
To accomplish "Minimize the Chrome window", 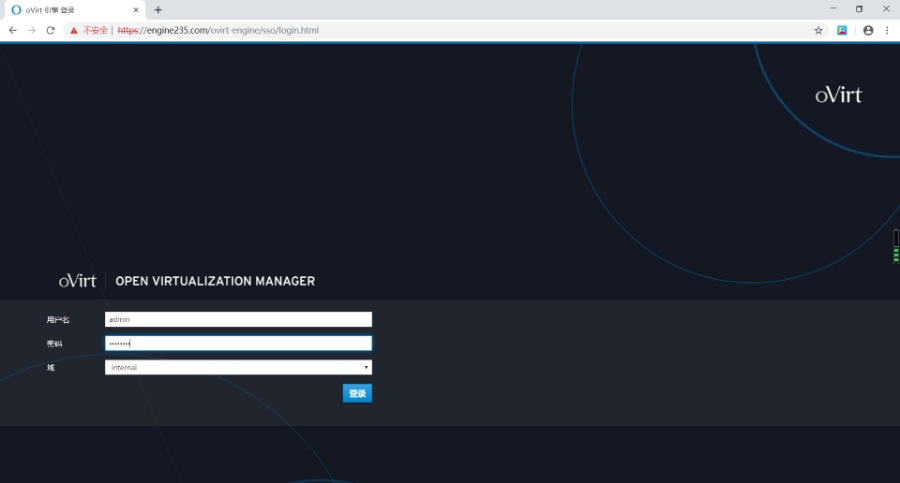I will [x=833, y=9].
